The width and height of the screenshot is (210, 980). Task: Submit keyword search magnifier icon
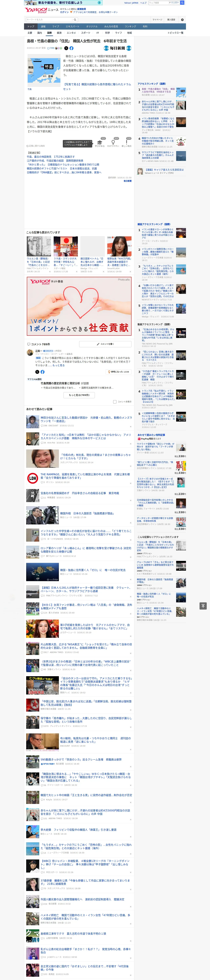75,19
